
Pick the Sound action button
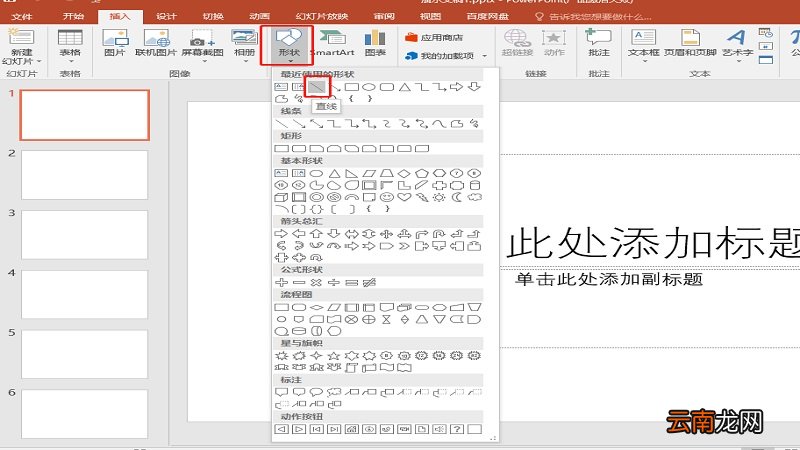439,429
